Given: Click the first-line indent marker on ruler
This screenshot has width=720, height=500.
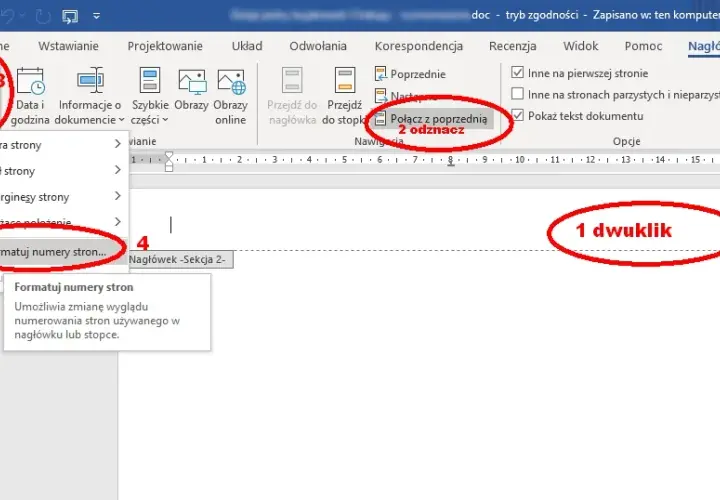Looking at the screenshot, I should (x=169, y=155).
